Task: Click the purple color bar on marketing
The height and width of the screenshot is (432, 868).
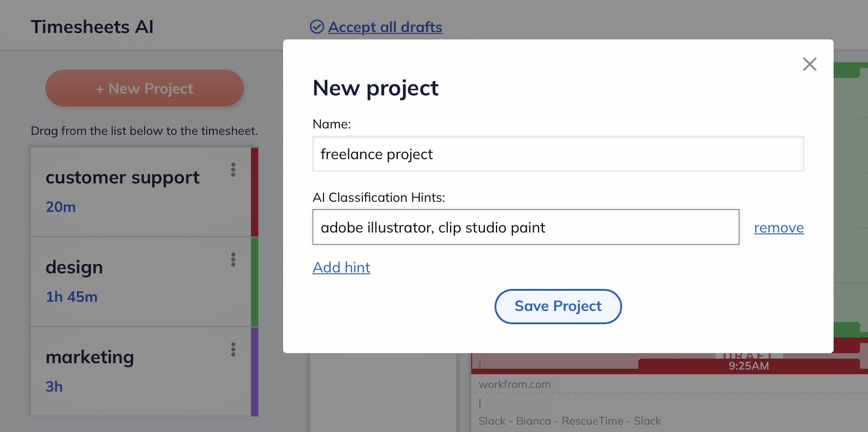Action: click(x=255, y=371)
